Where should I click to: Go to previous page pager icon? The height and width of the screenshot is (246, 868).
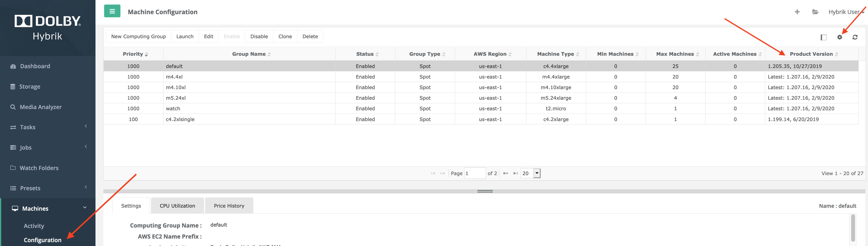pos(442,173)
